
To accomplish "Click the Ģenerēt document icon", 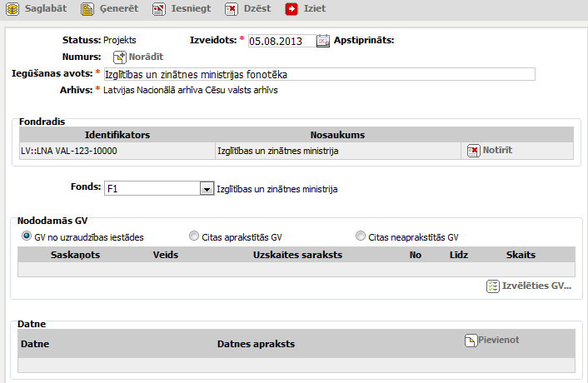I will click(87, 10).
